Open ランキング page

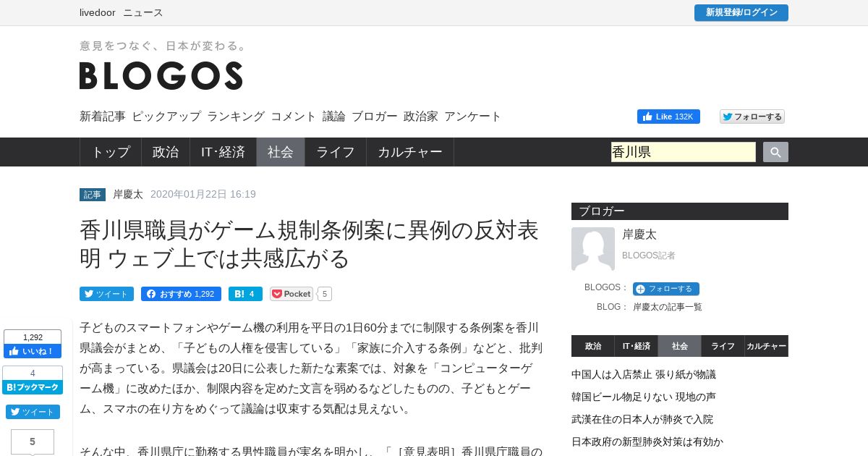tap(236, 116)
